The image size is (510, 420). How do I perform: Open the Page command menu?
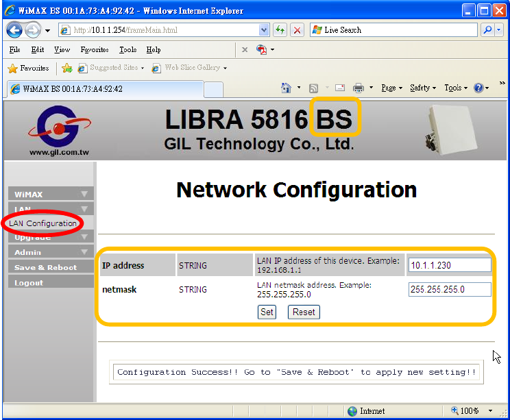[x=392, y=88]
